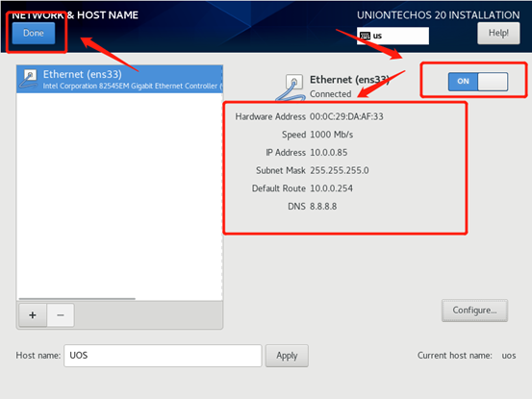Click the blue Done button
The width and height of the screenshot is (532, 399).
34,34
